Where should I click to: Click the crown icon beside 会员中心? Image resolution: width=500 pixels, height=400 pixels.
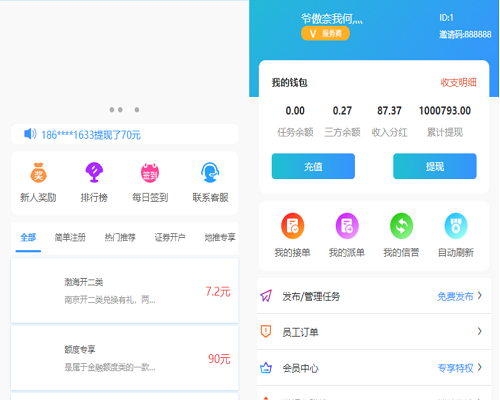(x=266, y=368)
